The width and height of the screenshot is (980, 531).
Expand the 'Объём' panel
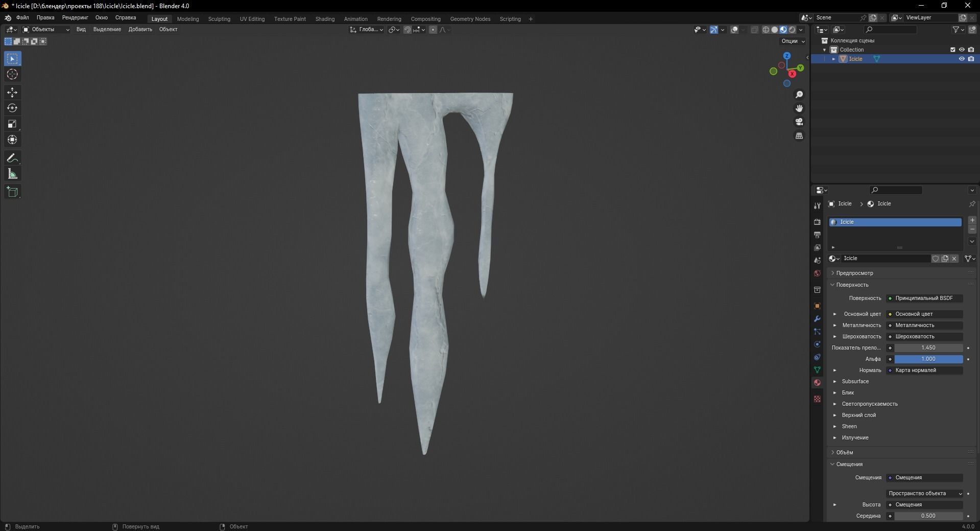[x=844, y=452]
